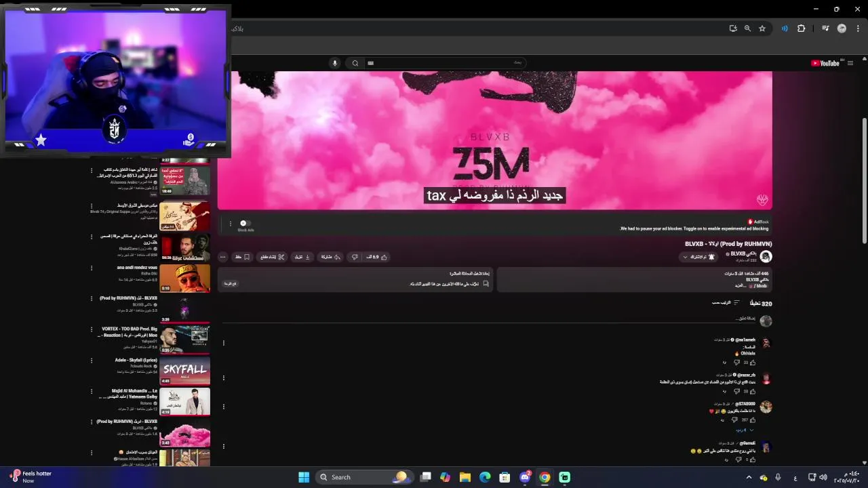Open the Windows Start button

(x=303, y=477)
